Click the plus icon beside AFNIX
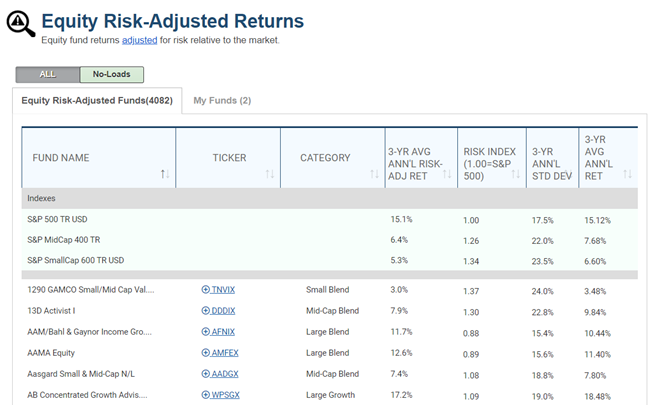This screenshot has width=655, height=405. (206, 332)
